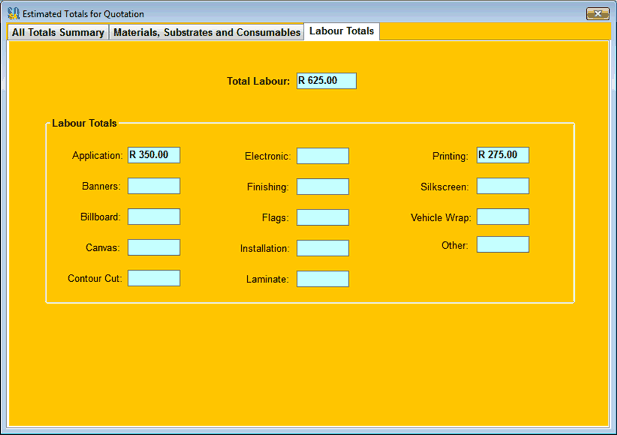Click the Billboard input box
617x435 pixels.
tap(154, 217)
